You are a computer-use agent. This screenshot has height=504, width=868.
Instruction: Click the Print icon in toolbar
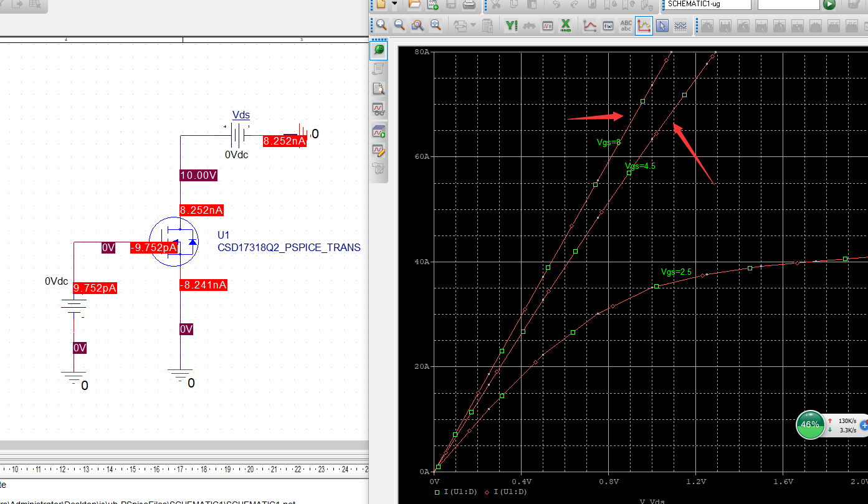pos(469,4)
